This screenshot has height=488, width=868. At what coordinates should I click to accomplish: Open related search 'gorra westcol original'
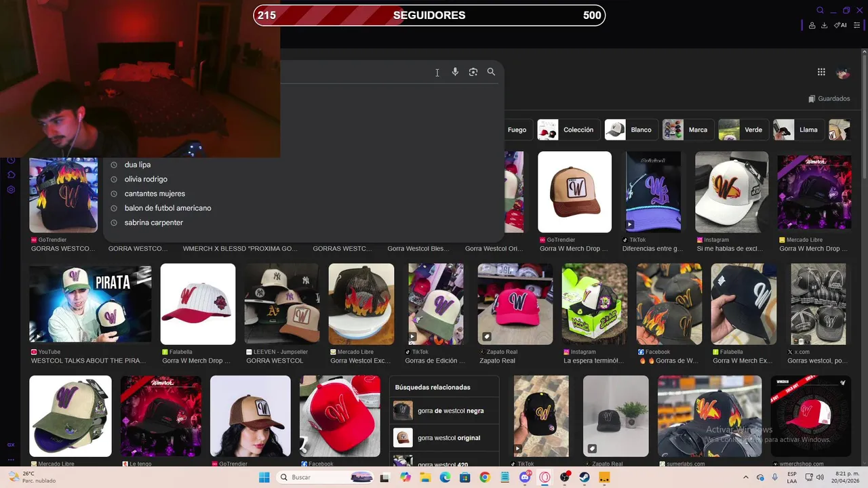tap(445, 438)
